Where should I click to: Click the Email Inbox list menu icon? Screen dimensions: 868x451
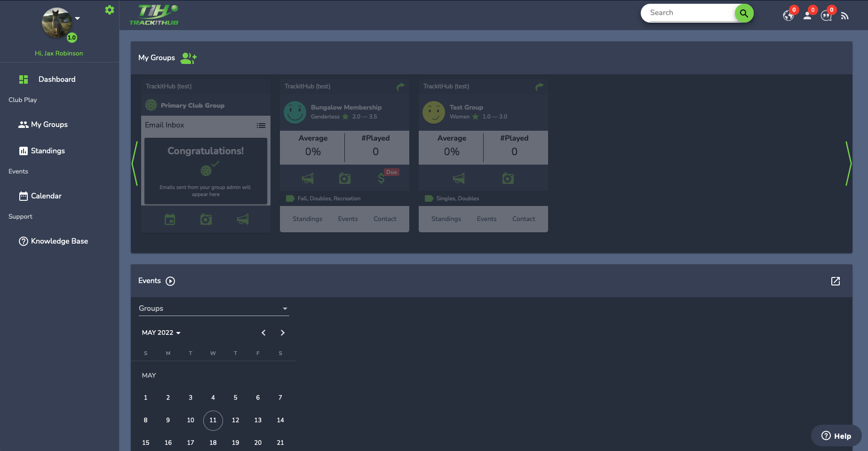pos(261,126)
